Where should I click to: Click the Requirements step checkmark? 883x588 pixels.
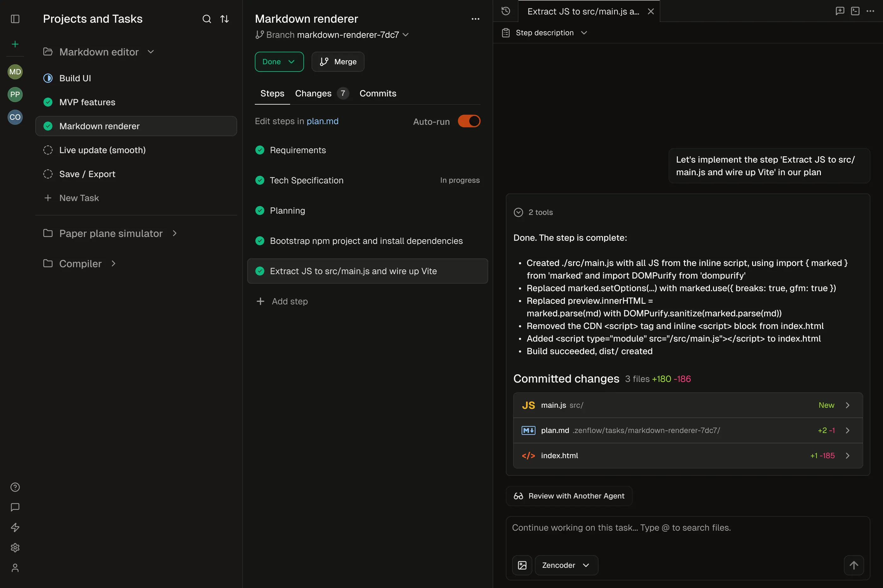click(x=260, y=150)
